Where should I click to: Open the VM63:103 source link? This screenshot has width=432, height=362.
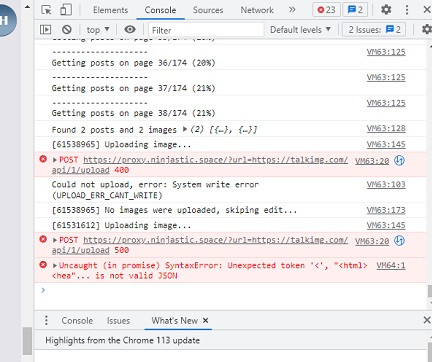click(x=386, y=184)
